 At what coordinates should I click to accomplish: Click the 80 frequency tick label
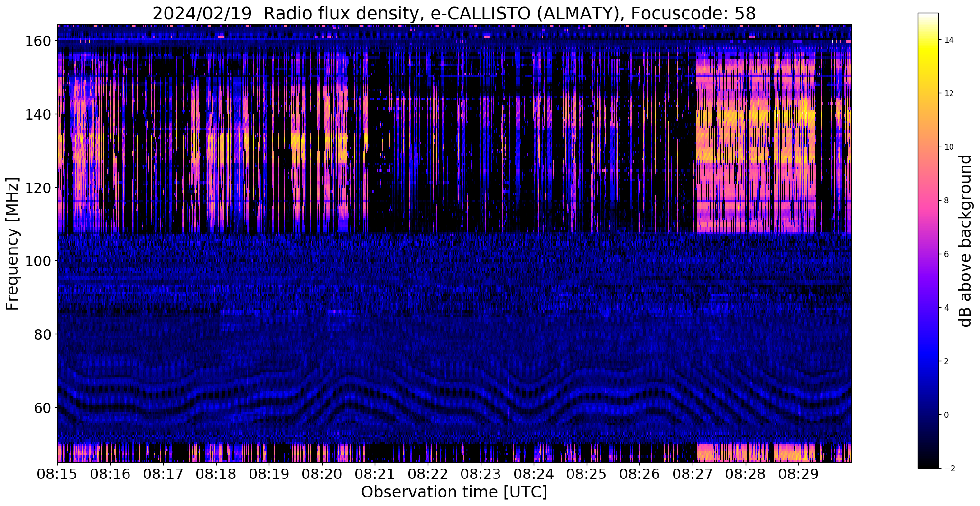point(43,334)
